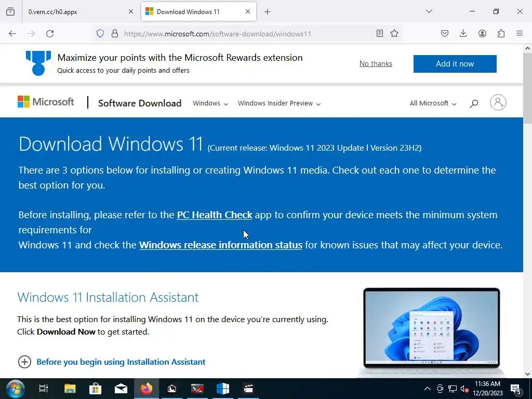Go back with the browser back arrow
The image size is (532, 399).
[12, 34]
